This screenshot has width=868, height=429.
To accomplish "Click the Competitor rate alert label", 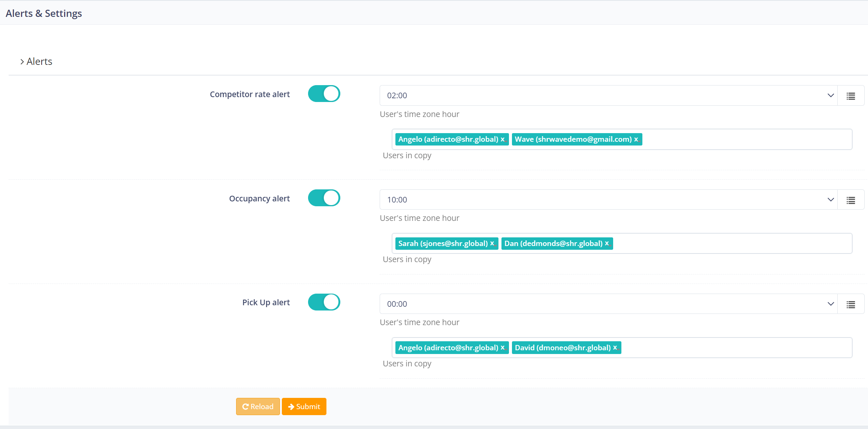I will [250, 94].
